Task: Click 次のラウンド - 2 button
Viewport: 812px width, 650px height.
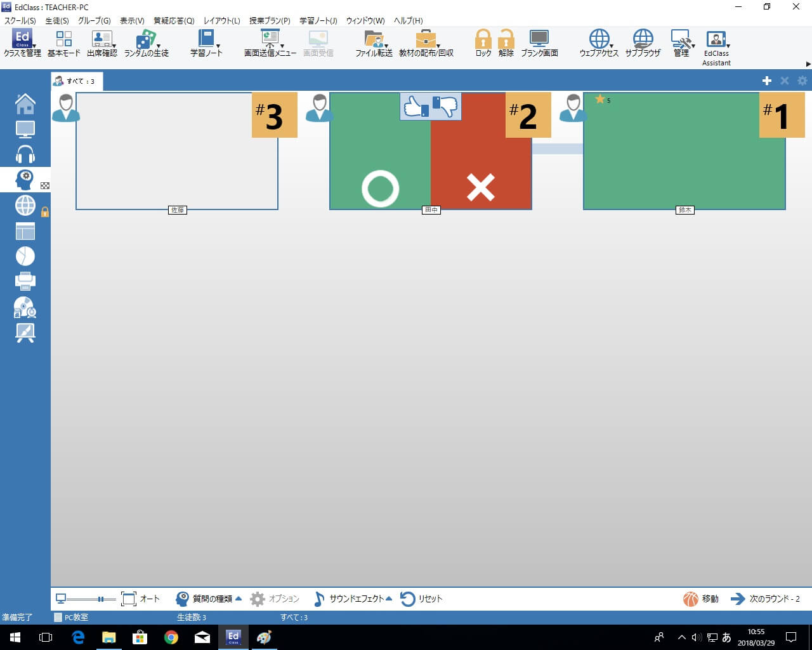Action: (766, 599)
